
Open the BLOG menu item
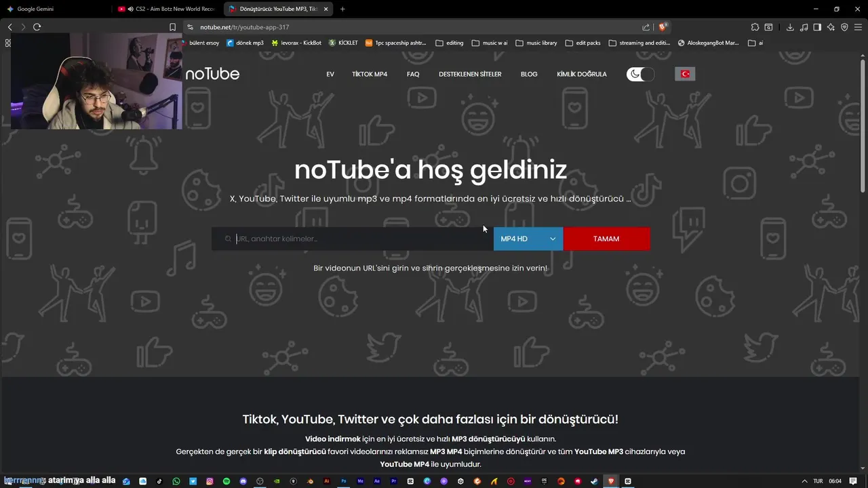tap(529, 74)
